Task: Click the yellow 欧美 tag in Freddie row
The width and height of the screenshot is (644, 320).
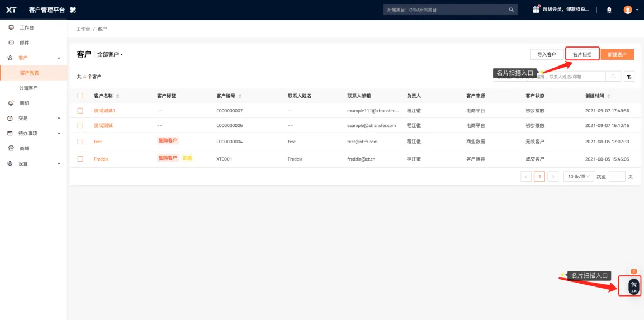Action: click(x=188, y=158)
